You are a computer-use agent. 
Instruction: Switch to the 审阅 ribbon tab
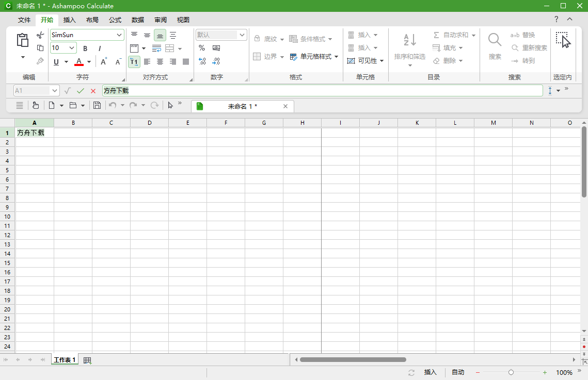click(161, 20)
